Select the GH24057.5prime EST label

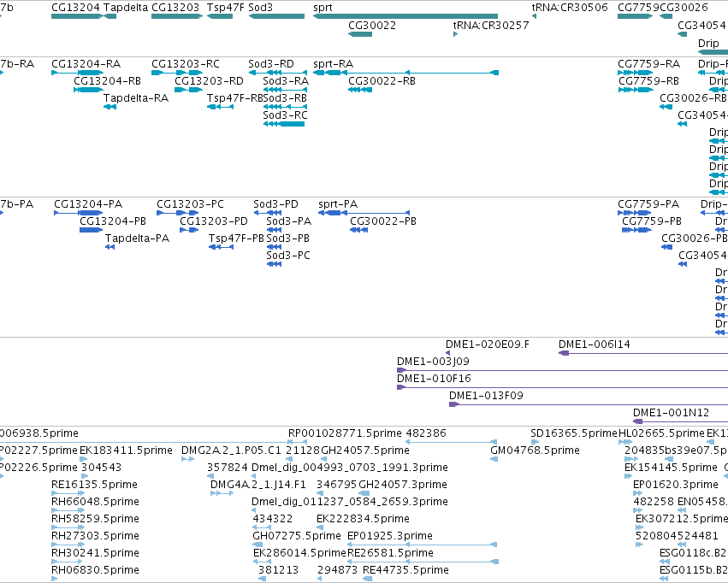365,450
